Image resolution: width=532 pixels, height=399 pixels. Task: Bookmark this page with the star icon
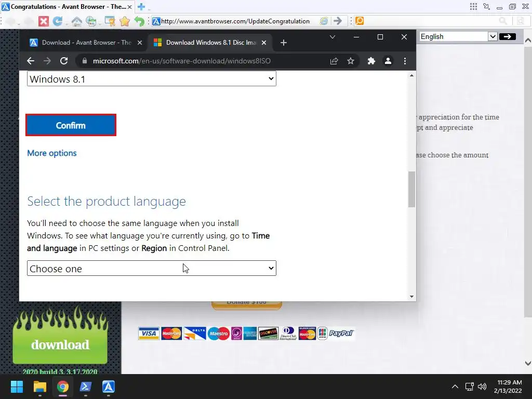point(351,61)
